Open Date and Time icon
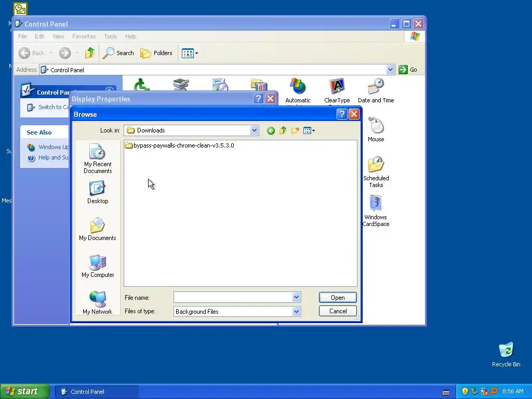This screenshot has width=532, height=399. (x=376, y=91)
